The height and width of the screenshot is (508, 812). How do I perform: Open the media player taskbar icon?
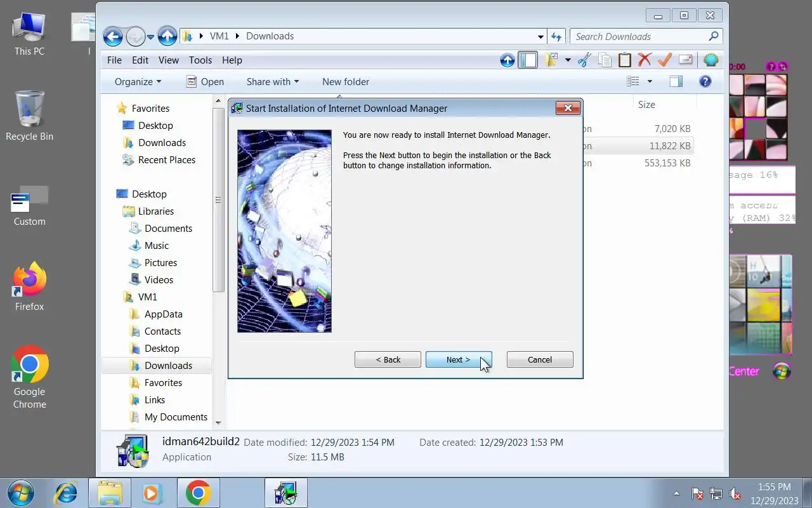(x=152, y=493)
